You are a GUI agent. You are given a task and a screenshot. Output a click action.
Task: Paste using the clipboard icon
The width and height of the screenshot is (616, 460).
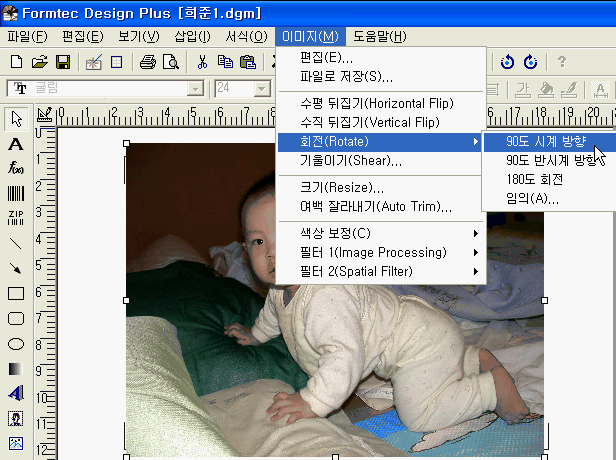coord(248,62)
